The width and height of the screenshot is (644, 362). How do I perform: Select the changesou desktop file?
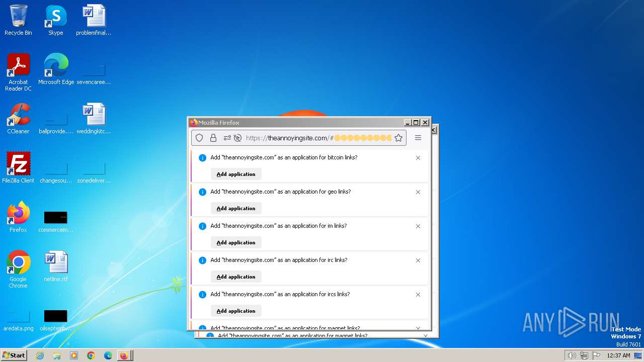tap(56, 172)
